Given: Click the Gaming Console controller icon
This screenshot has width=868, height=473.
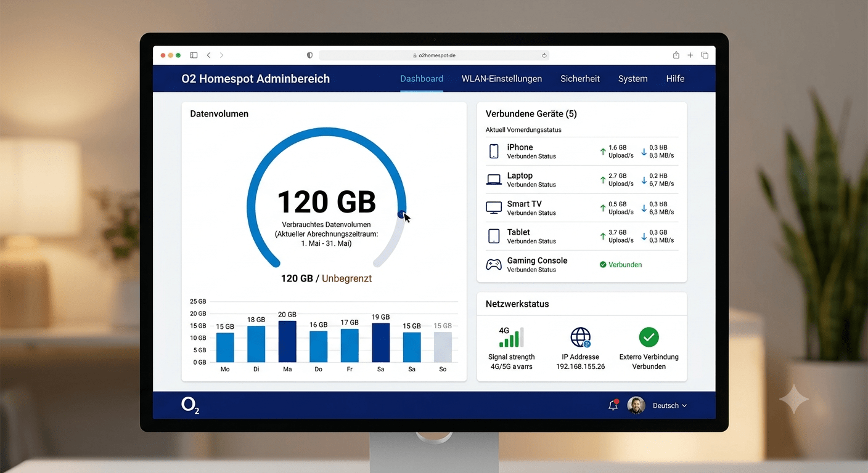Looking at the screenshot, I should pos(494,264).
